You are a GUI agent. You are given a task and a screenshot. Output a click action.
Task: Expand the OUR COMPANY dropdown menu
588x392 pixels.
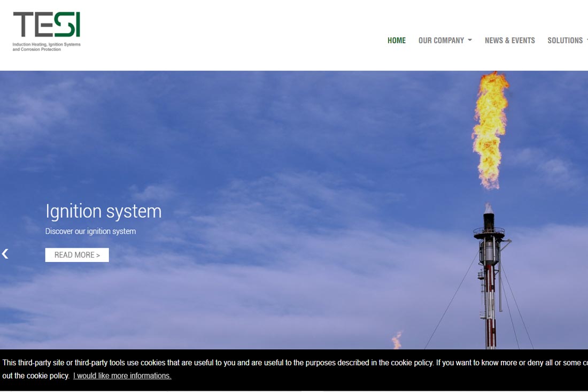point(445,41)
